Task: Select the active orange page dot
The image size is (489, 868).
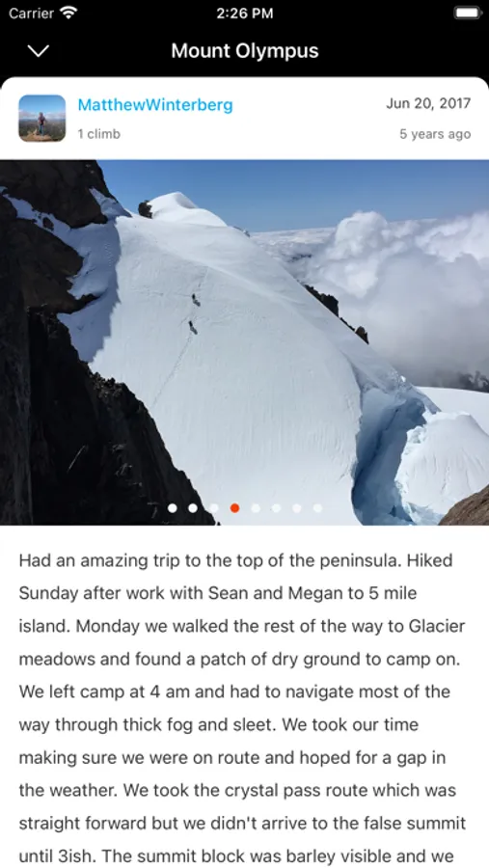Action: coord(234,507)
